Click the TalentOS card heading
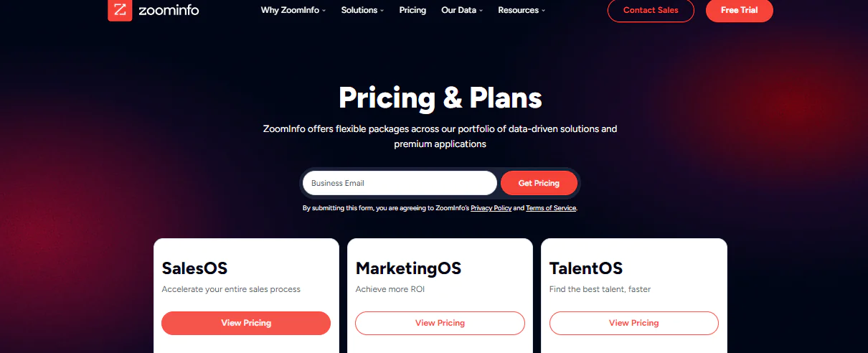This screenshot has height=353, width=868. pyautogui.click(x=586, y=268)
